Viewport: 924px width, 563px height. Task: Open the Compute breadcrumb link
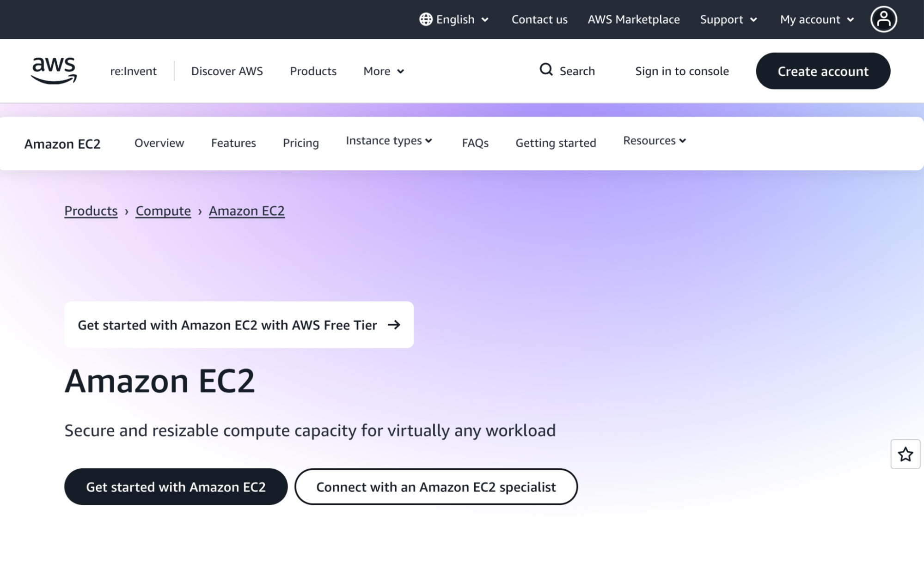pyautogui.click(x=163, y=211)
